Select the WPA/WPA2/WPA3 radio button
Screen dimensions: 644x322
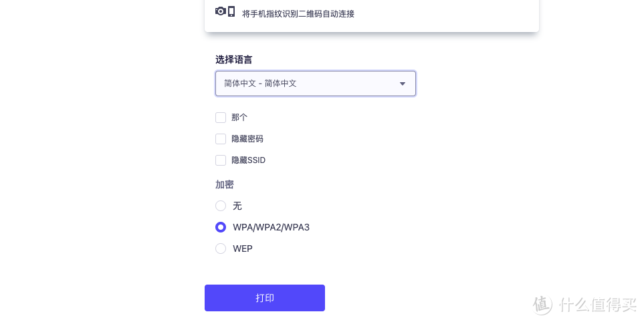[221, 227]
